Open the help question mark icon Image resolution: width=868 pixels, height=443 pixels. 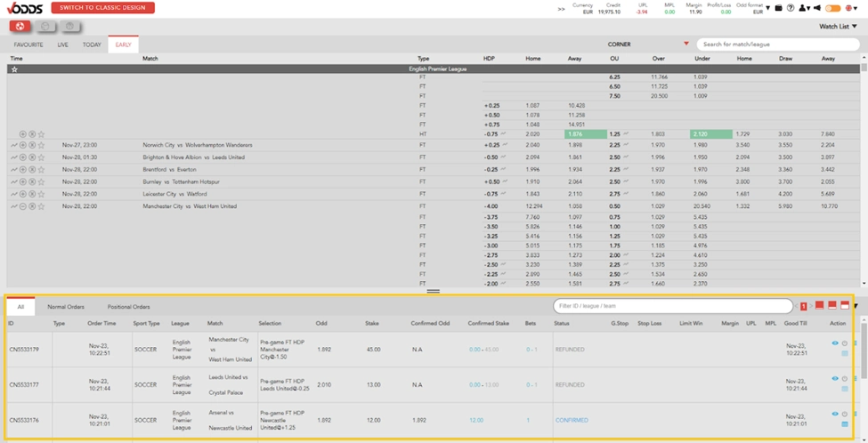click(x=791, y=8)
